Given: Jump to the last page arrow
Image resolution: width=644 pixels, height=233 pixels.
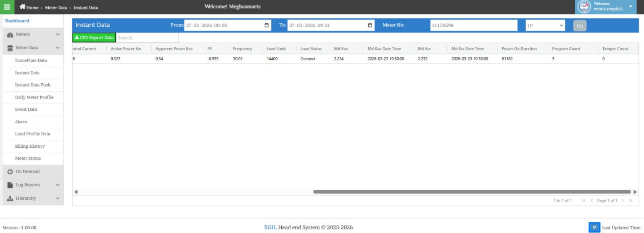Looking at the screenshot, I should point(631,200).
